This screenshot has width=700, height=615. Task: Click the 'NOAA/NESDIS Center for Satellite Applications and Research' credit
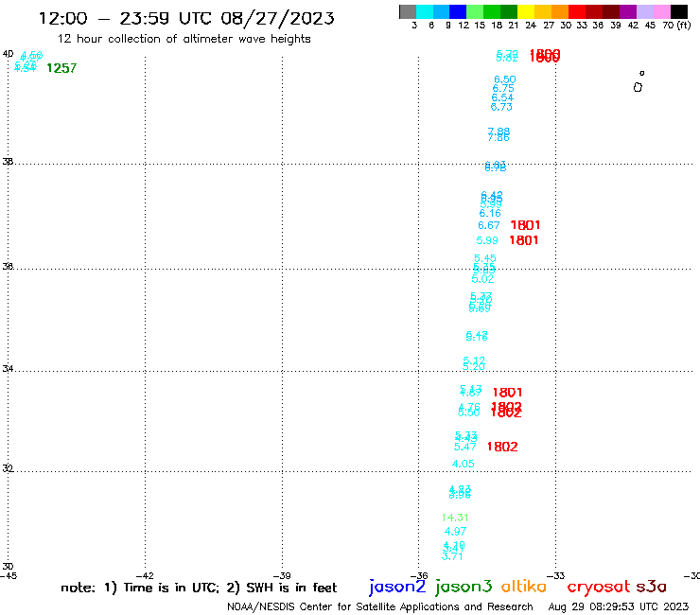[380, 606]
